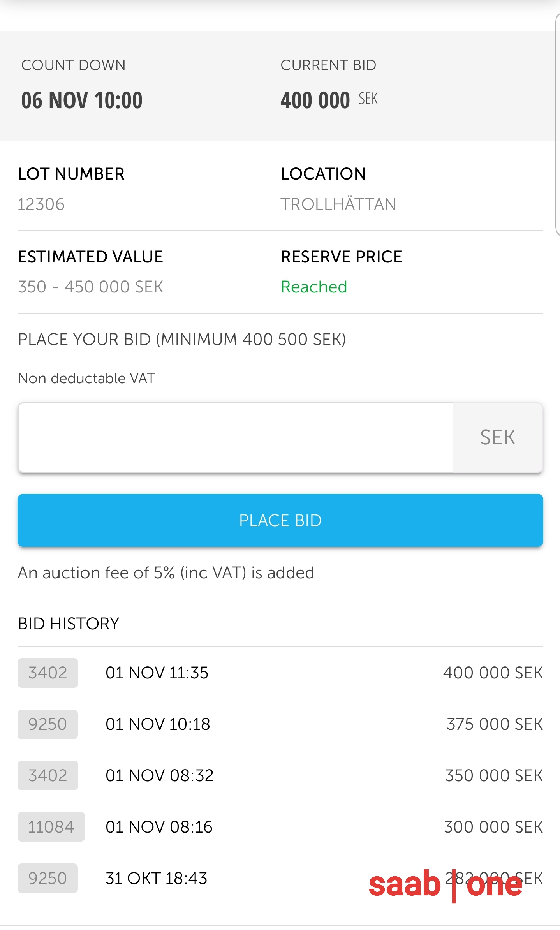The width and height of the screenshot is (560, 930).
Task: Click the TROLLHÄTTAN location text
Action: [338, 204]
